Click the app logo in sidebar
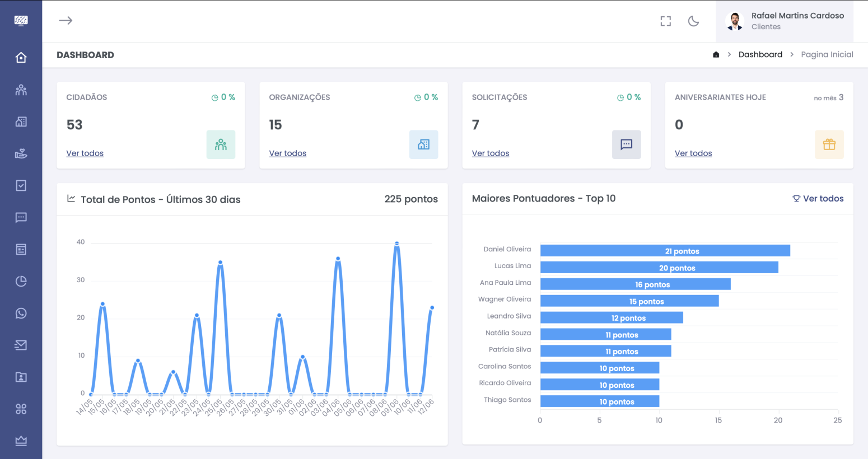 tap(21, 21)
